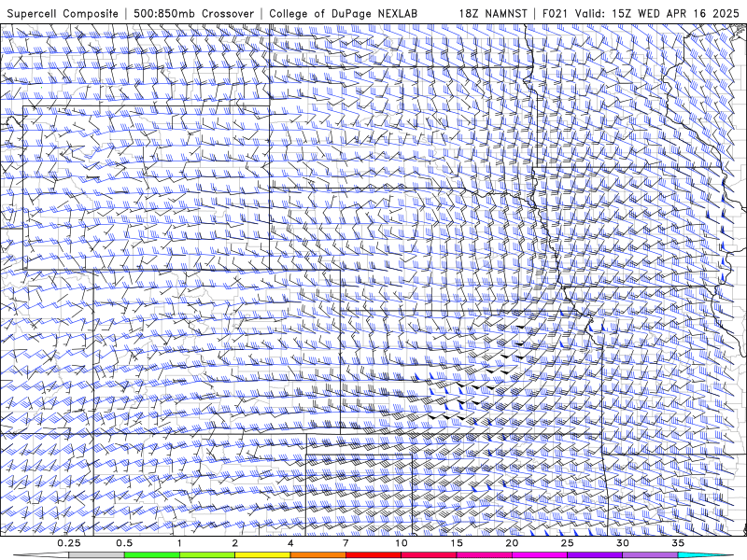Click the '20' legend label

512,543
